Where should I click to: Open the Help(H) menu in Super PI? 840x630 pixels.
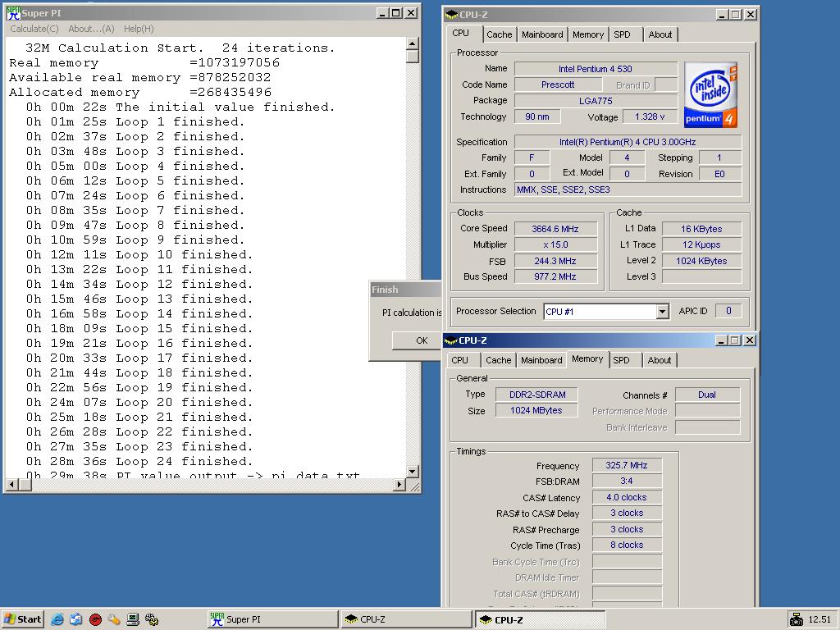[139, 29]
